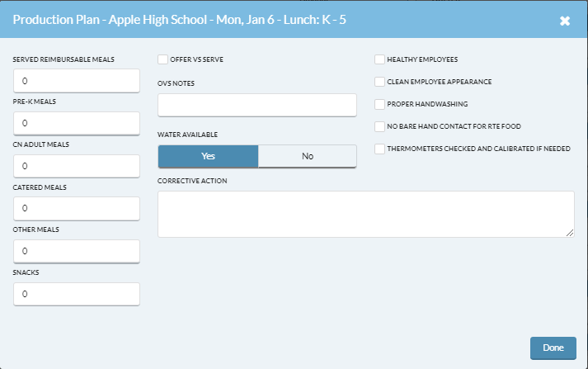
Task: Focus the Other Meals field
Action: (77, 251)
